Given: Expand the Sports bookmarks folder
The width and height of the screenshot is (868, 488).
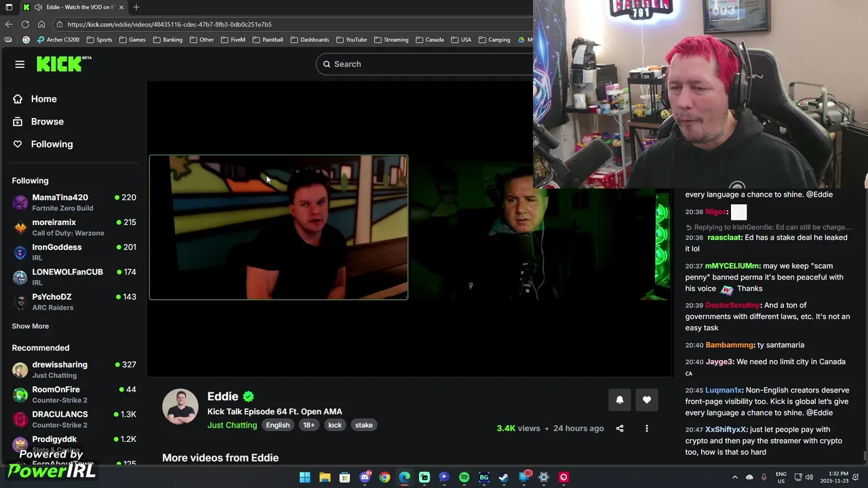Looking at the screenshot, I should tap(100, 40).
